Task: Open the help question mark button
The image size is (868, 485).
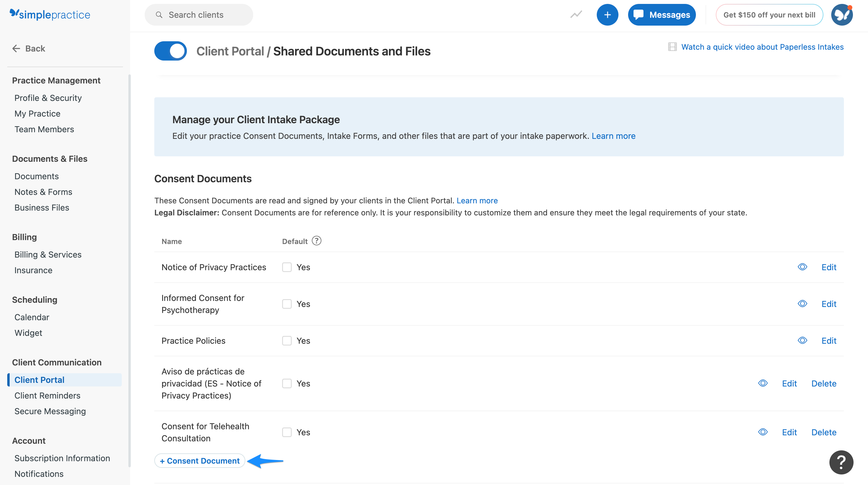Action: coord(841,462)
